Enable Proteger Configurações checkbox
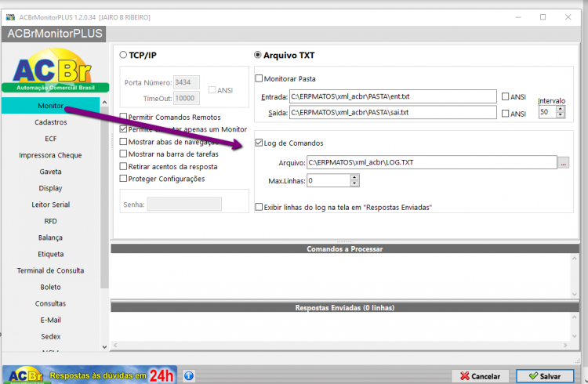This screenshot has width=588, height=384. [123, 179]
